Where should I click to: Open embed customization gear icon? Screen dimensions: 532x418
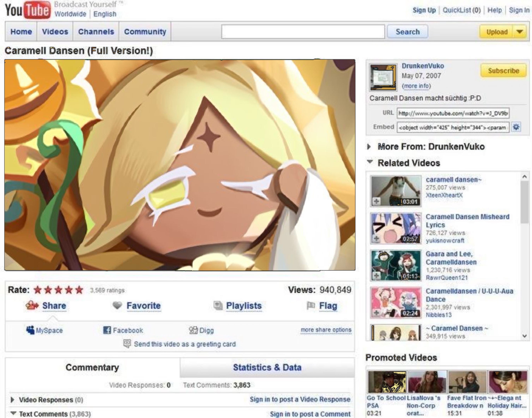click(516, 127)
